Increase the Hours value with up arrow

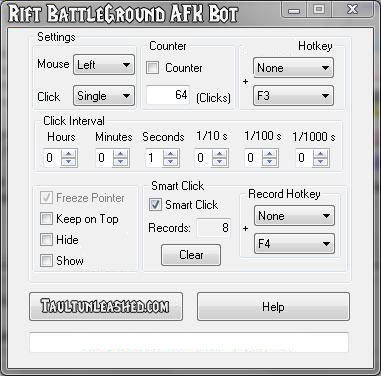point(69,154)
